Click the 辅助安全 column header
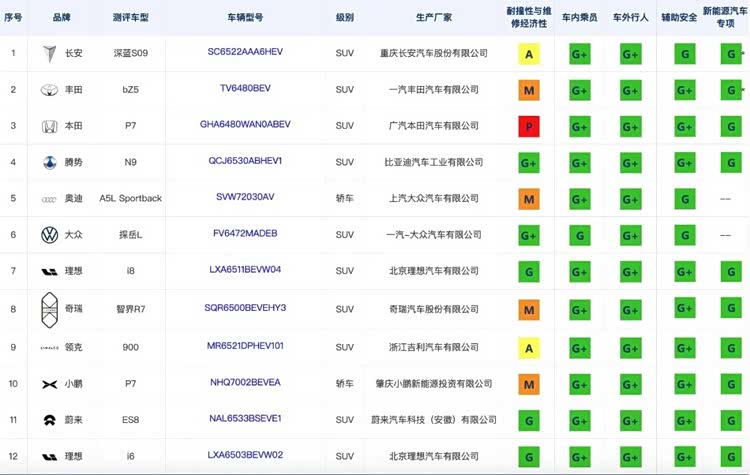 tap(679, 17)
